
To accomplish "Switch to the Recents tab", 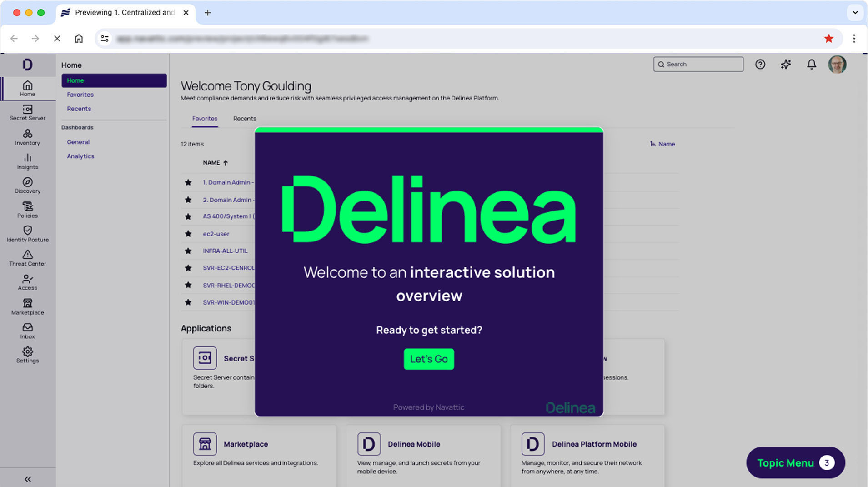I will pyautogui.click(x=245, y=119).
